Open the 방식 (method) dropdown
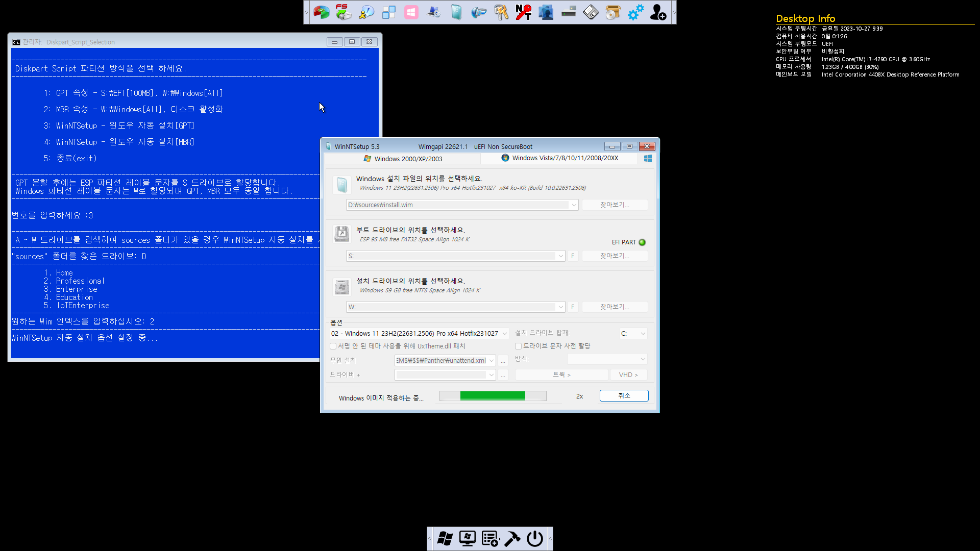Image resolution: width=980 pixels, height=551 pixels. [x=607, y=359]
